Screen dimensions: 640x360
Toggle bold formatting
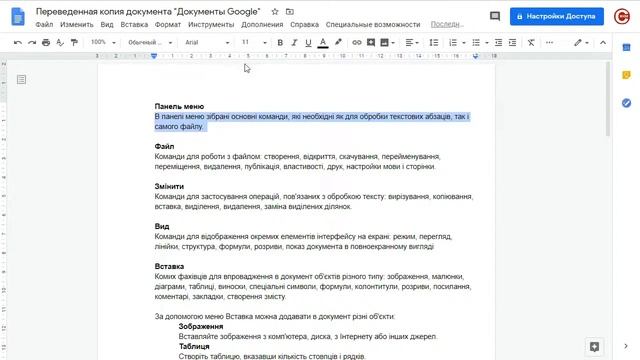point(280,42)
